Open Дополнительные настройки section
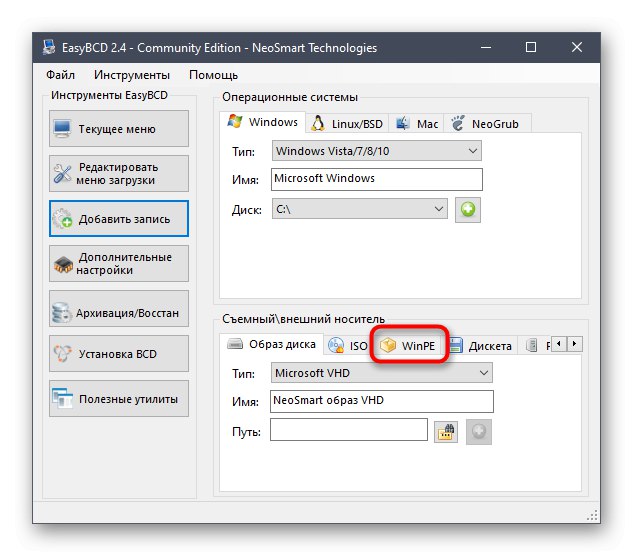Image resolution: width=633 pixels, height=556 pixels. tap(119, 263)
